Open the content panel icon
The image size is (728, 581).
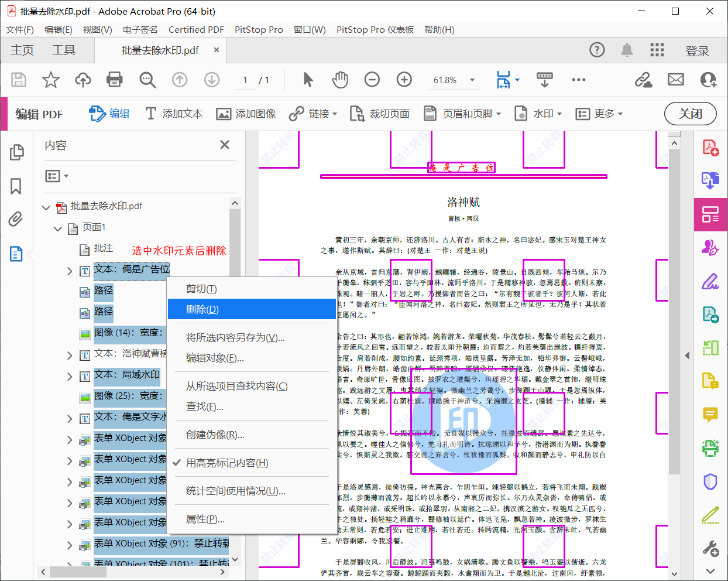[x=16, y=254]
